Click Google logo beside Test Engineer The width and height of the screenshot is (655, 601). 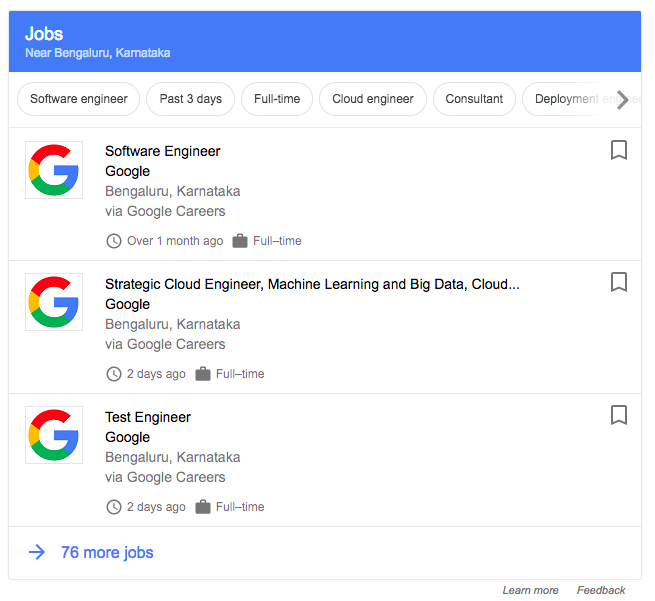click(x=54, y=435)
